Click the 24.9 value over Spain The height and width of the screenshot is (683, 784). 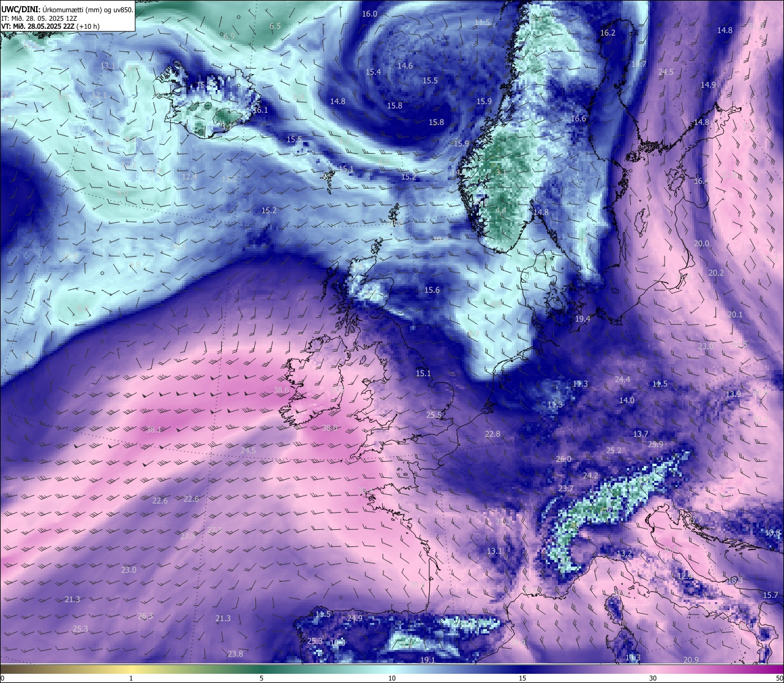pyautogui.click(x=355, y=618)
